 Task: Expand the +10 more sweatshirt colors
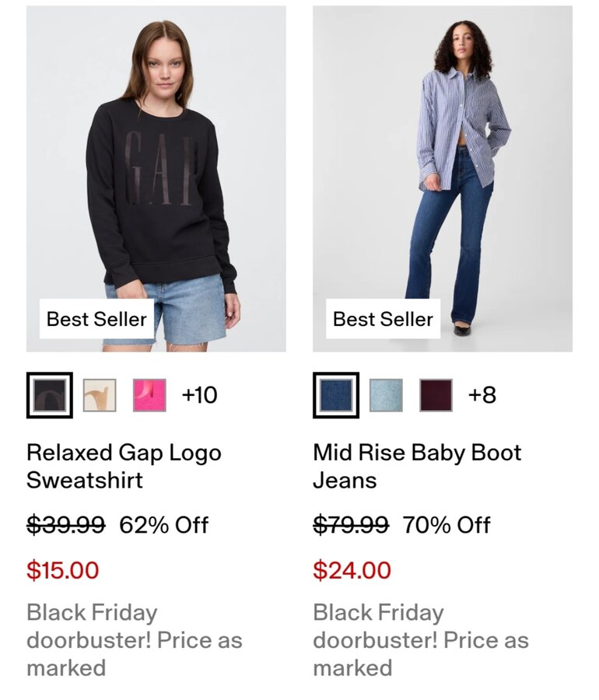coord(199,395)
